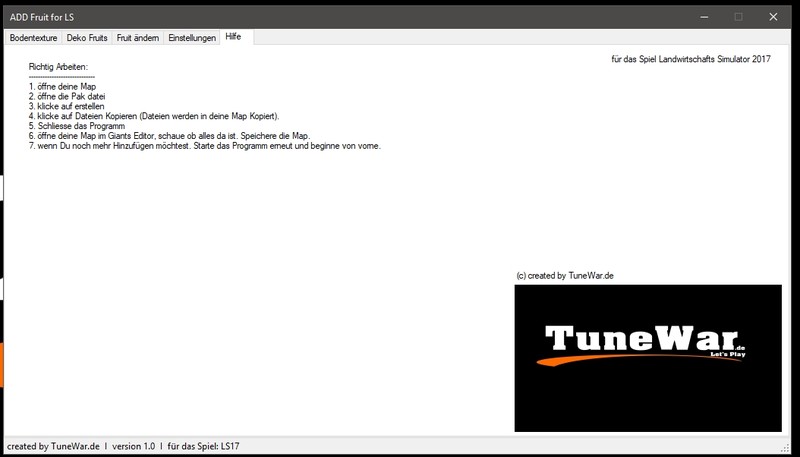Click the 'ADD Fruit for LS' title bar

(300, 15)
